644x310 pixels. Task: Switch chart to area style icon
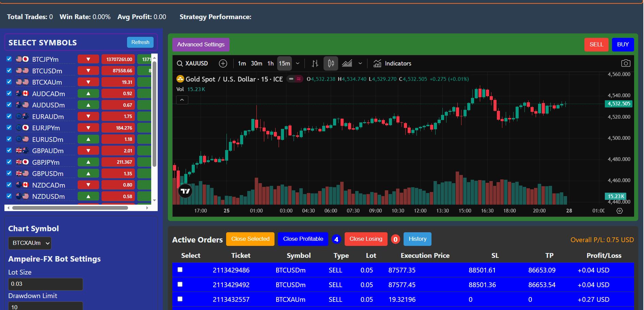[347, 63]
